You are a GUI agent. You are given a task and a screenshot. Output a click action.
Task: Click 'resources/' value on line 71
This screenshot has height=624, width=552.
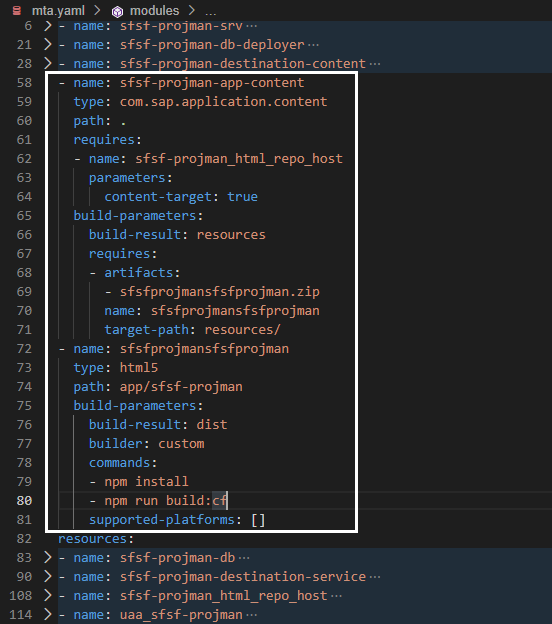click(243, 330)
